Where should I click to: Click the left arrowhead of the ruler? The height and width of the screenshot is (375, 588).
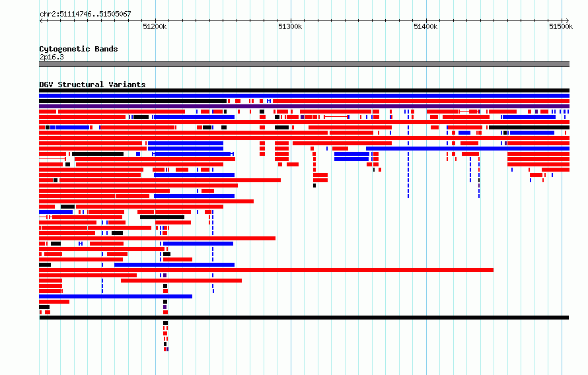41,20
